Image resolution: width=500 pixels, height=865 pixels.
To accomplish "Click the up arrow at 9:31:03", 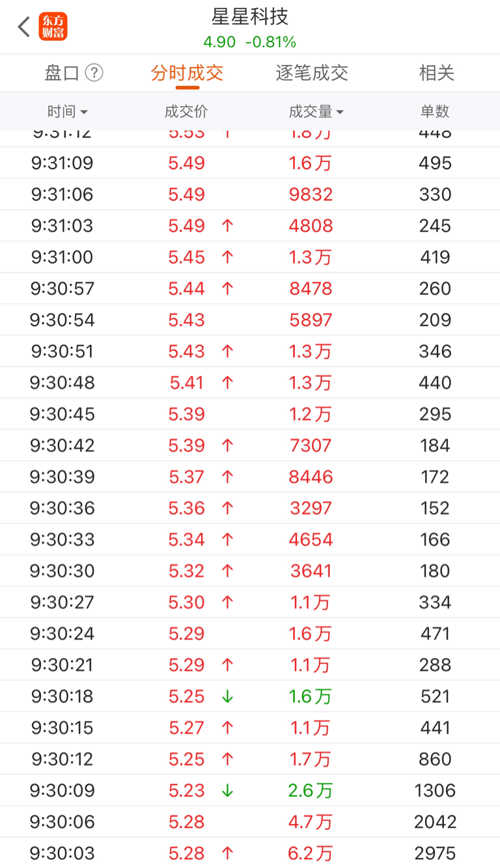I will click(227, 226).
